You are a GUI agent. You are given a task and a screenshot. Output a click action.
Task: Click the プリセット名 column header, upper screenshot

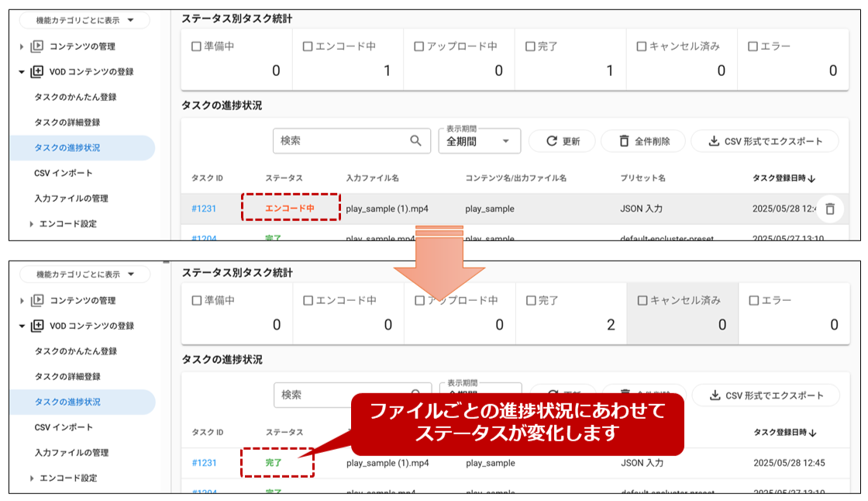(x=642, y=178)
